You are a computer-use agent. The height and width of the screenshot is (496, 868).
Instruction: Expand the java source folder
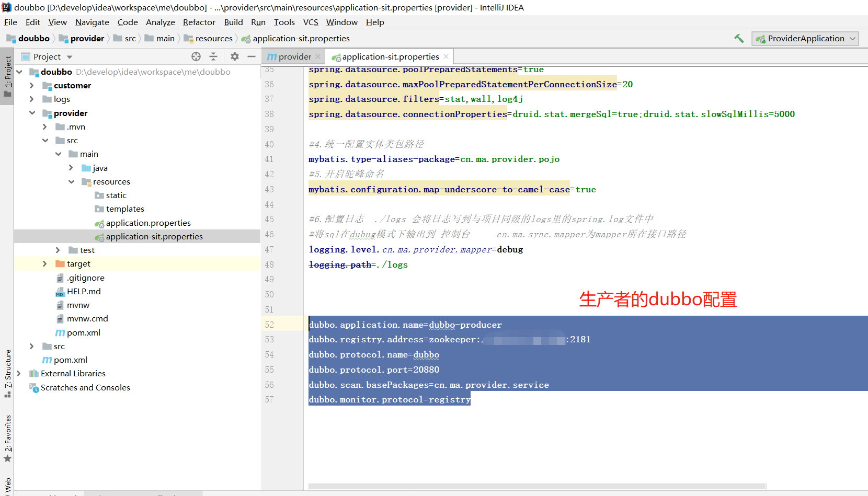pos(71,168)
